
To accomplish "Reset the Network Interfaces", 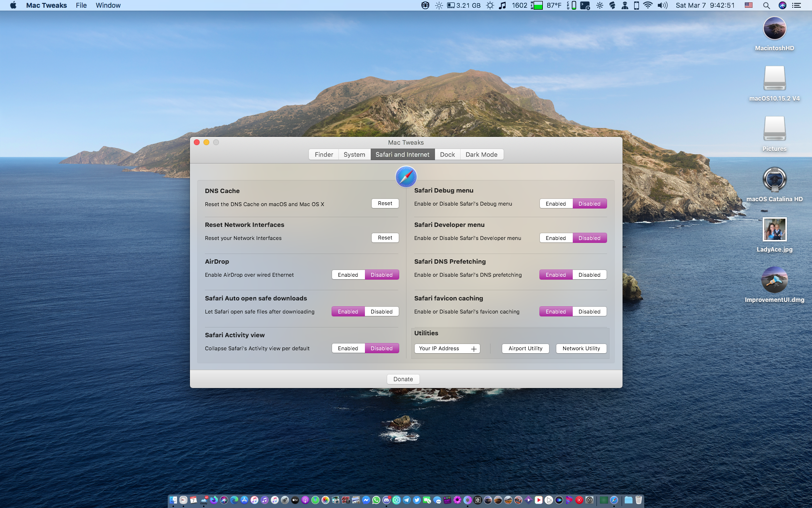I will point(385,238).
